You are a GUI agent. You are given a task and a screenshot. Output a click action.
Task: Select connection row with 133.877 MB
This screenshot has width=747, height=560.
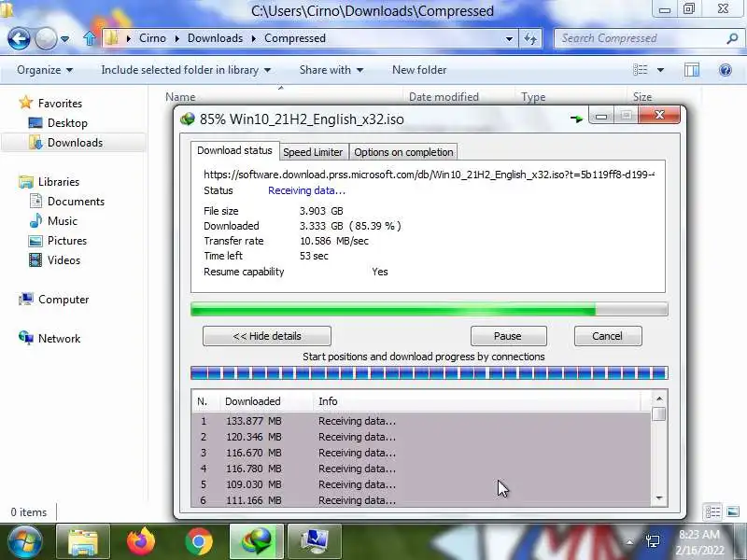(x=421, y=421)
